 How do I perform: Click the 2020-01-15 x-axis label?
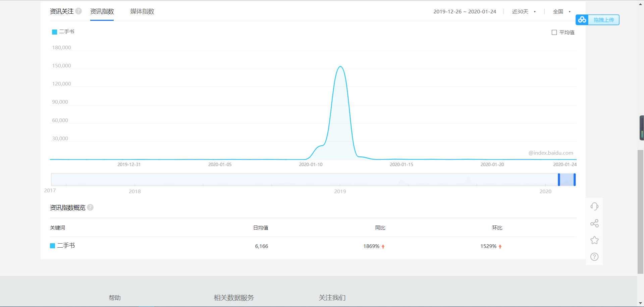tap(401, 164)
